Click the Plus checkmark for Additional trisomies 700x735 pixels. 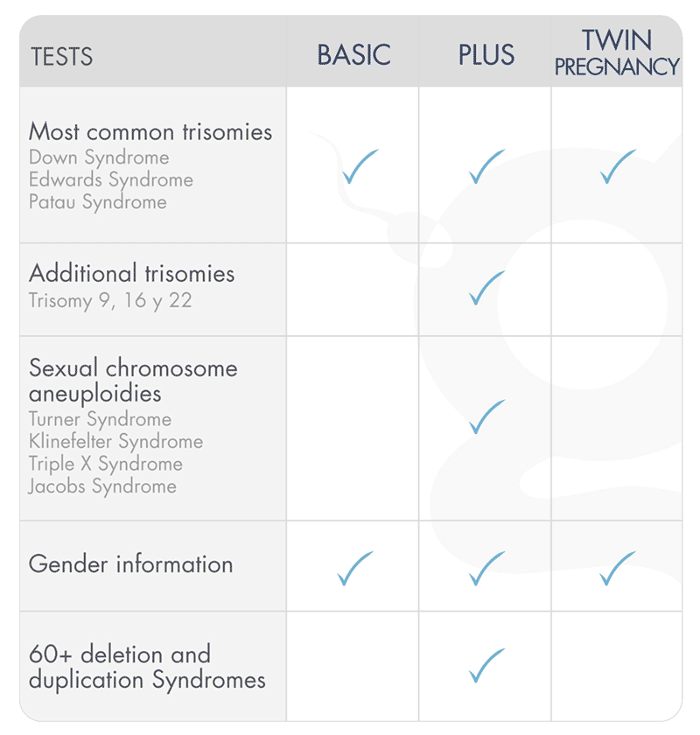click(x=486, y=288)
